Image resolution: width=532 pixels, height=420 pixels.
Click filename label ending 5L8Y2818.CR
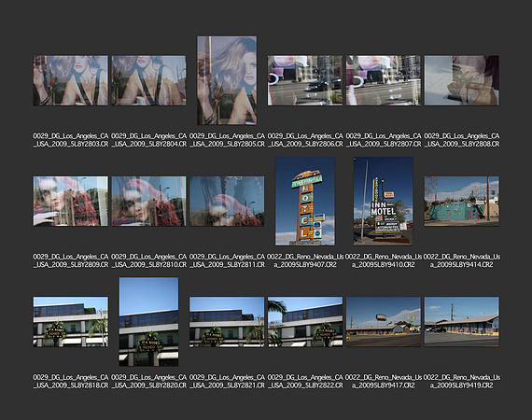point(71,382)
